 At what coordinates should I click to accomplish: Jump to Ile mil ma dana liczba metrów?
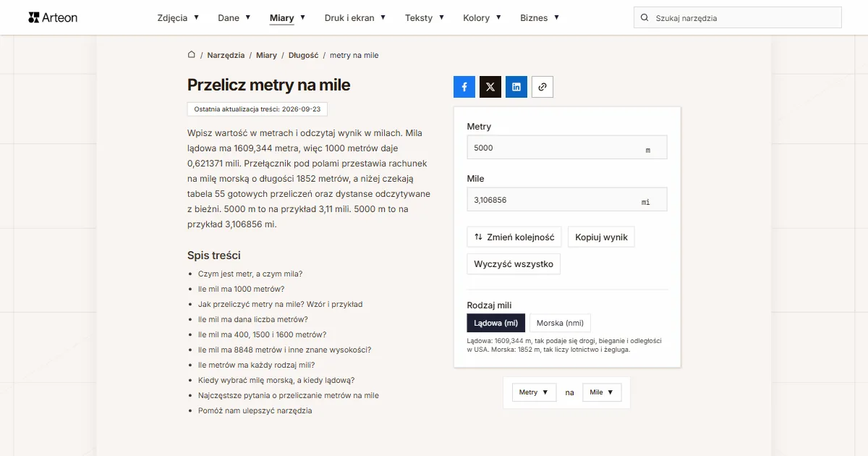(253, 319)
